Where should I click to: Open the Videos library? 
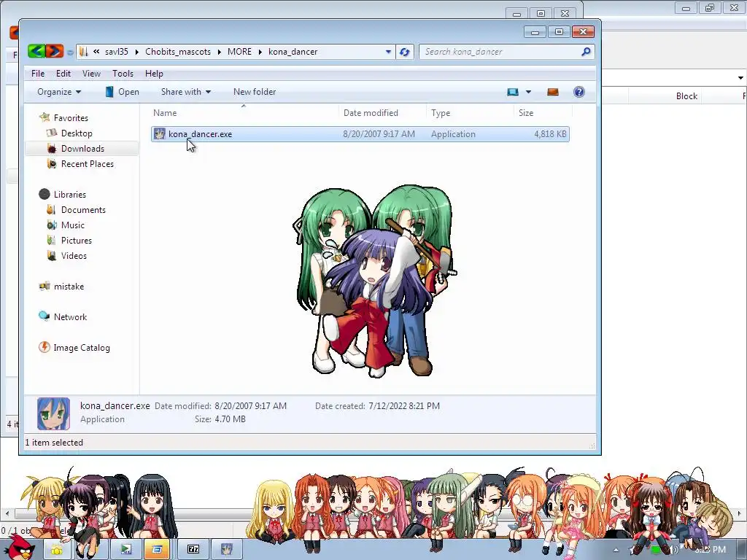(74, 256)
